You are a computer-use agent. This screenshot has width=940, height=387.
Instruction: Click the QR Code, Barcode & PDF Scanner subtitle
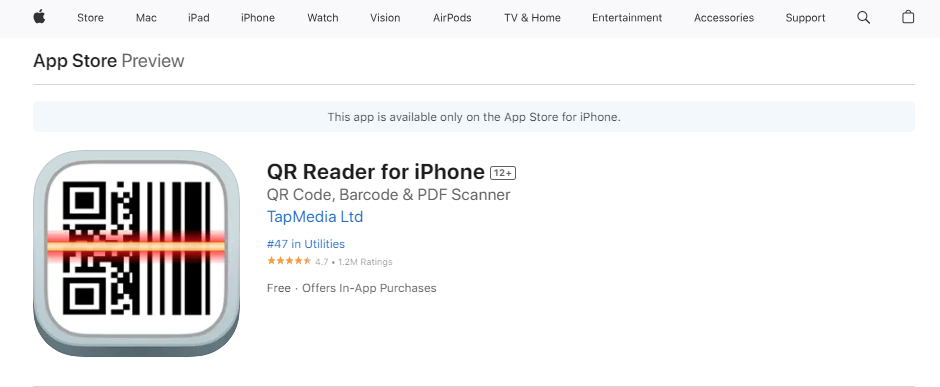(388, 195)
